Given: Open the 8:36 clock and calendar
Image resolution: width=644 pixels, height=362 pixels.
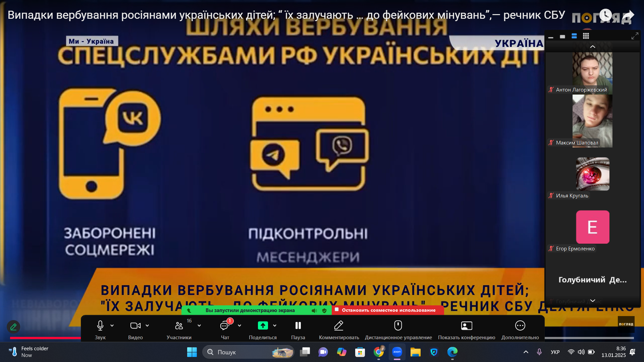Looking at the screenshot, I should click(613, 352).
